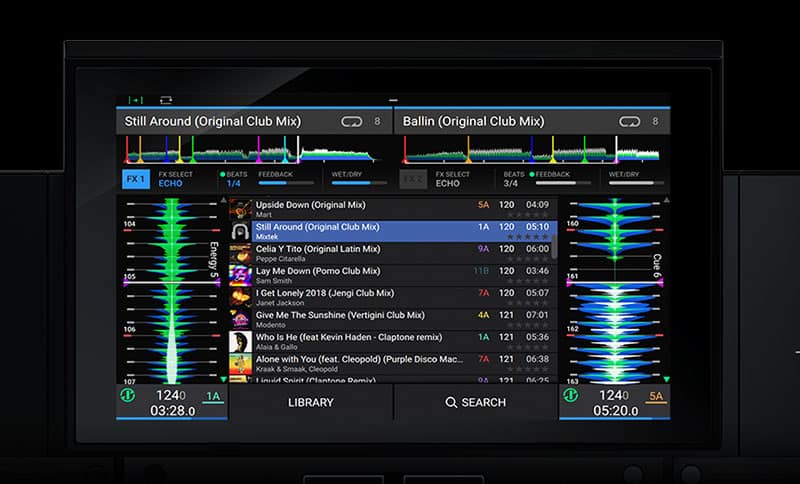800x484 pixels.
Task: Jump to red cue marker on Ballin overview
Action: (x=405, y=149)
